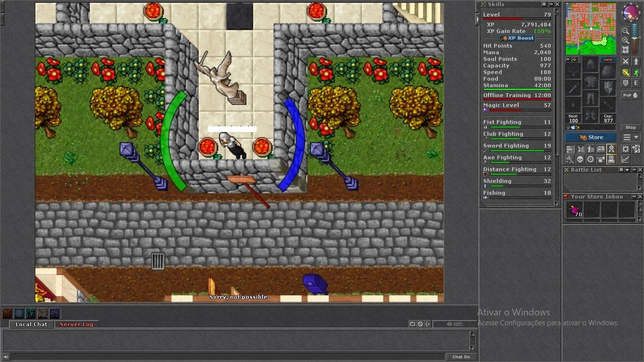Image resolution: width=644 pixels, height=362 pixels.
Task: Toggle PvP secure mode
Action: tap(631, 95)
